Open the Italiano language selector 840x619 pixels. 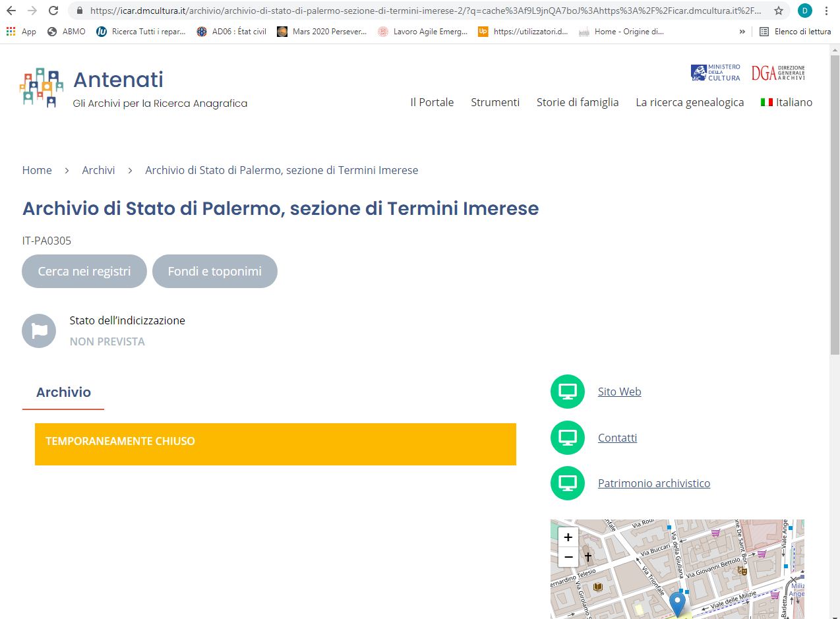pos(787,102)
